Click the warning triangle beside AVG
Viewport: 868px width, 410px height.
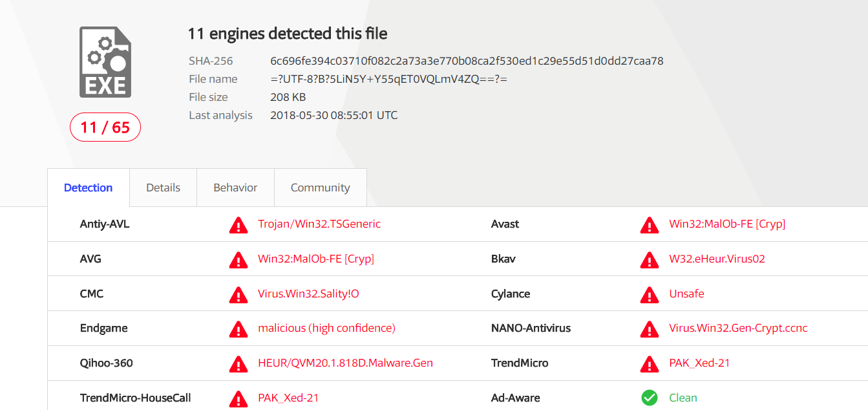(x=238, y=260)
